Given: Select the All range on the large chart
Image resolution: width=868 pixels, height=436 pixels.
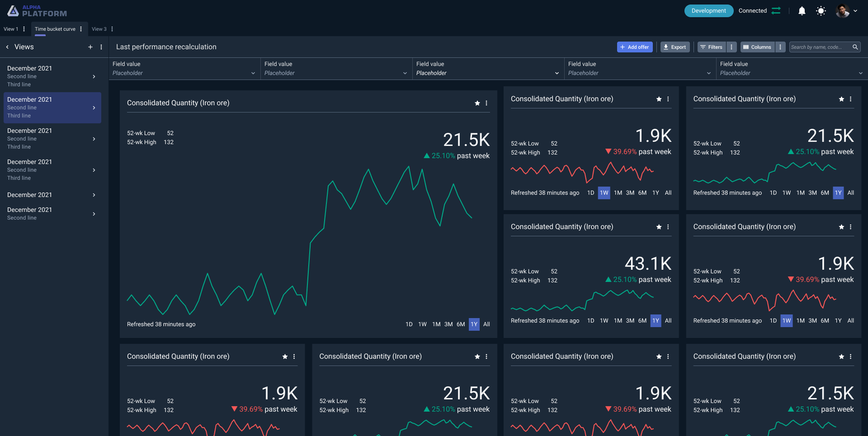Looking at the screenshot, I should point(486,325).
